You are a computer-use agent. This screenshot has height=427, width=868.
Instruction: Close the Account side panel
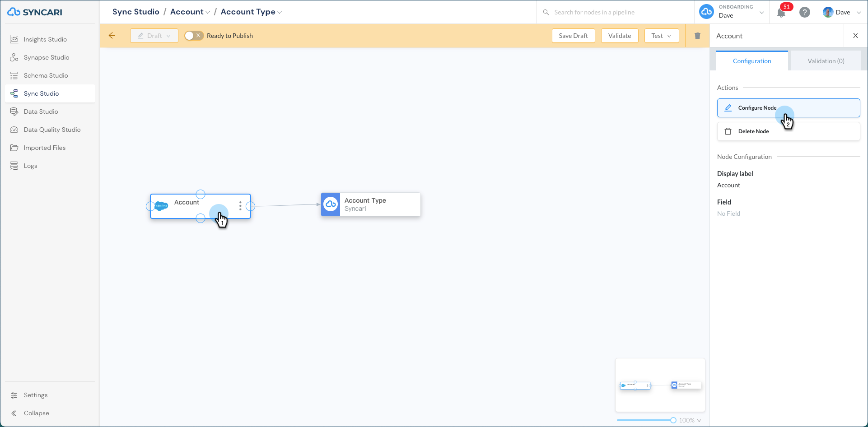tap(855, 36)
